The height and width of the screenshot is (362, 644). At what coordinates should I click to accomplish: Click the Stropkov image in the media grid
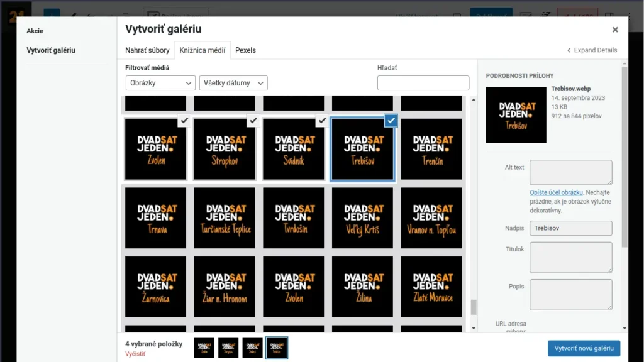click(225, 149)
